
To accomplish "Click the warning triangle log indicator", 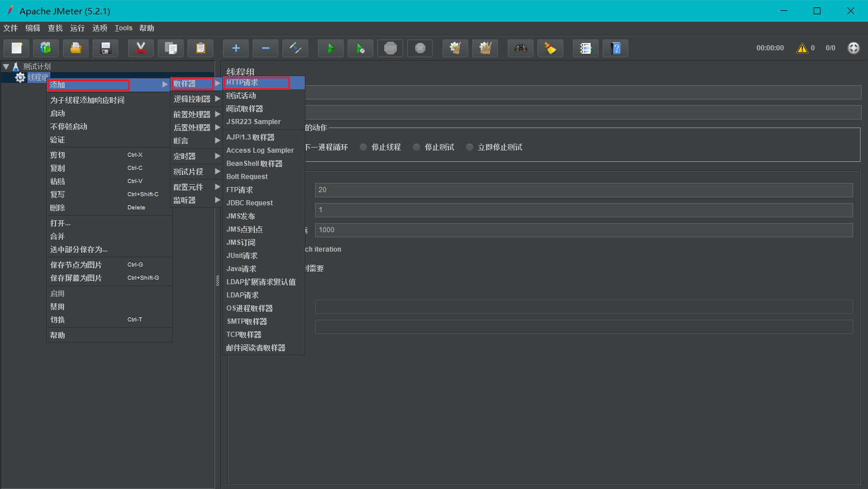I will (x=802, y=48).
